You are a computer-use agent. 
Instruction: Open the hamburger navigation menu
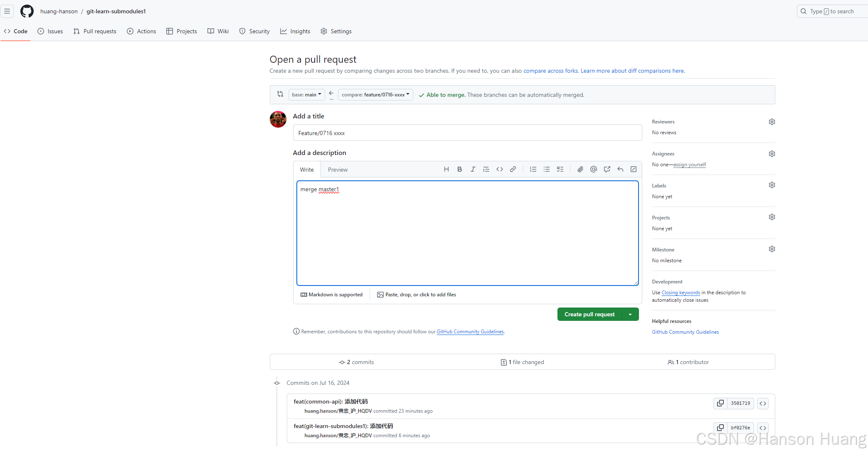tap(7, 11)
